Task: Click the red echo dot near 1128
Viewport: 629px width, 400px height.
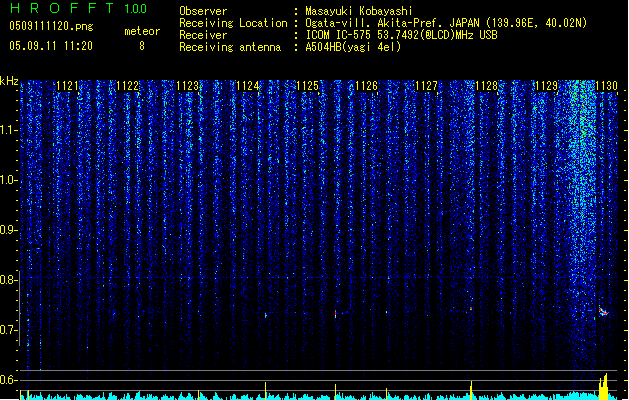Action: click(x=471, y=309)
